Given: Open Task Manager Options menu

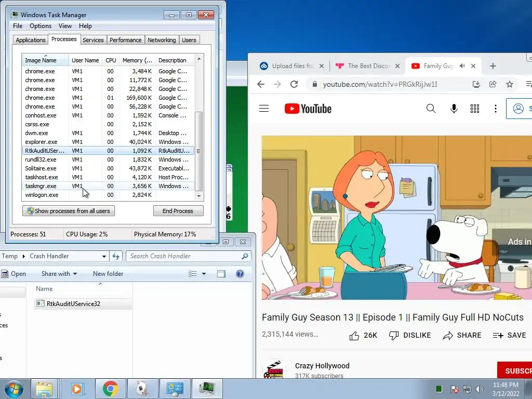Looking at the screenshot, I should pos(41,26).
